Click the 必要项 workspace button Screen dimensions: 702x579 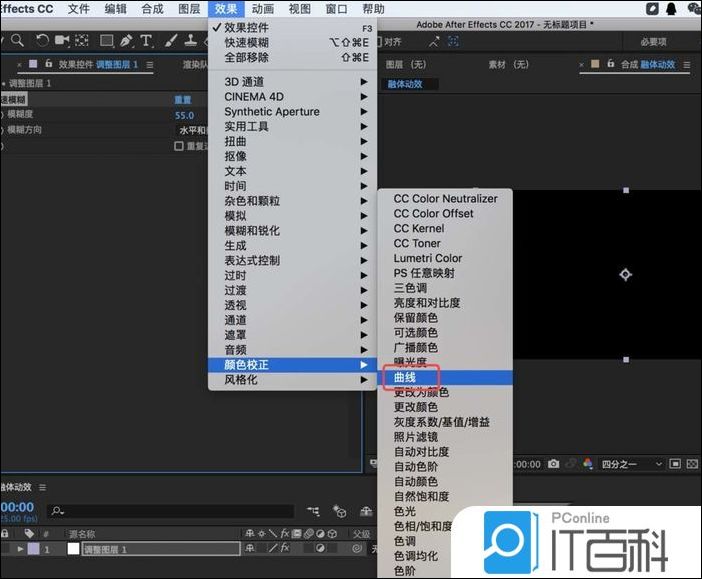click(x=653, y=42)
